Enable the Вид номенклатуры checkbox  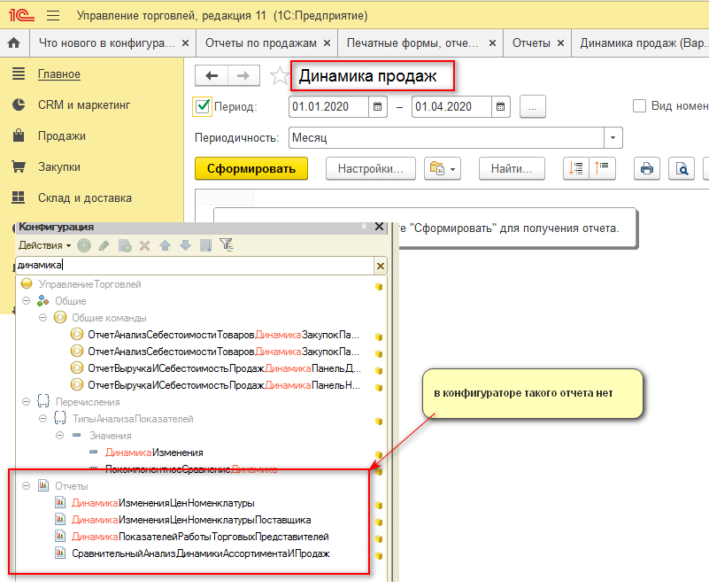[639, 106]
